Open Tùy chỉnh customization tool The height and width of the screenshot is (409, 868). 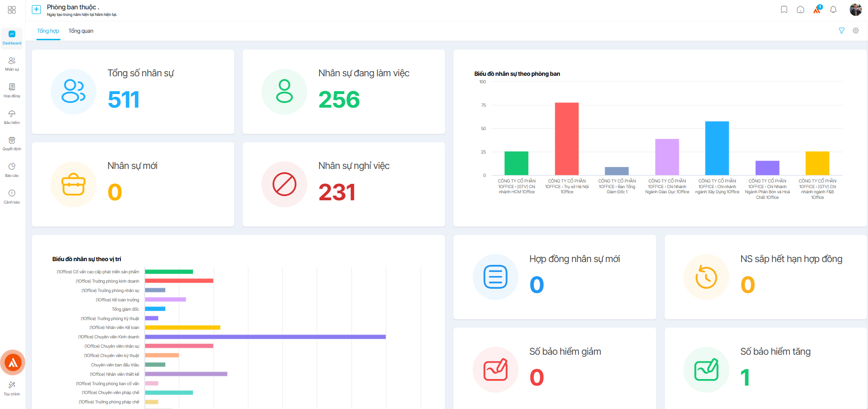[12, 388]
